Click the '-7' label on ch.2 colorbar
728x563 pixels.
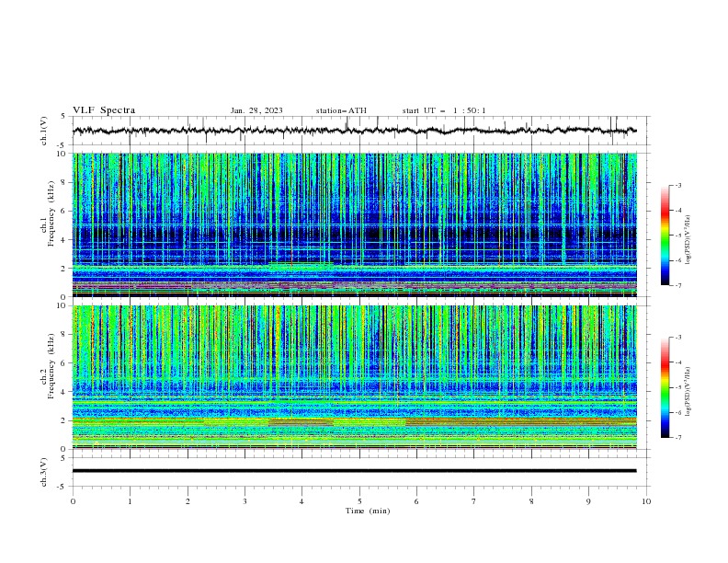678,438
